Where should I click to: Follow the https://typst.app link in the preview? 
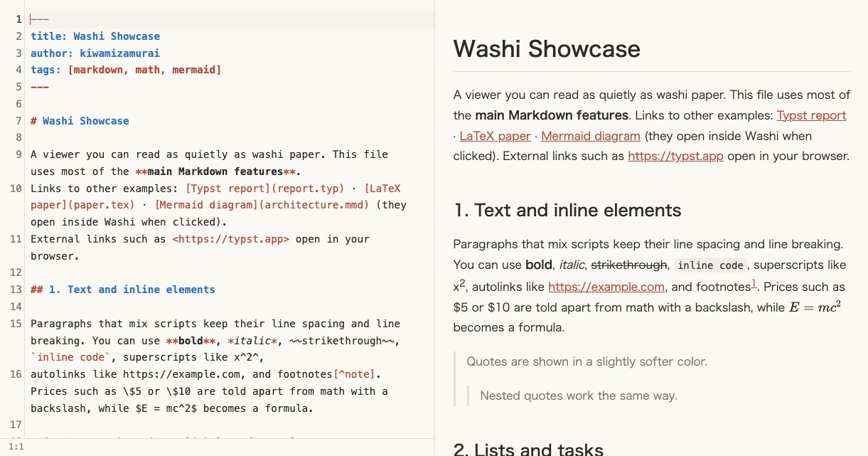click(x=675, y=156)
